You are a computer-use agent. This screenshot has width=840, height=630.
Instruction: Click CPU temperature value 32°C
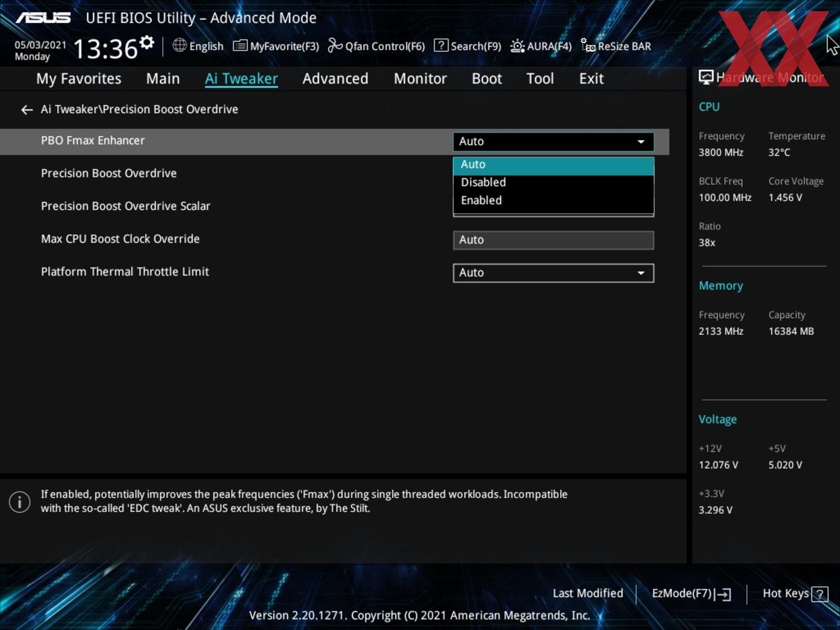click(x=779, y=153)
